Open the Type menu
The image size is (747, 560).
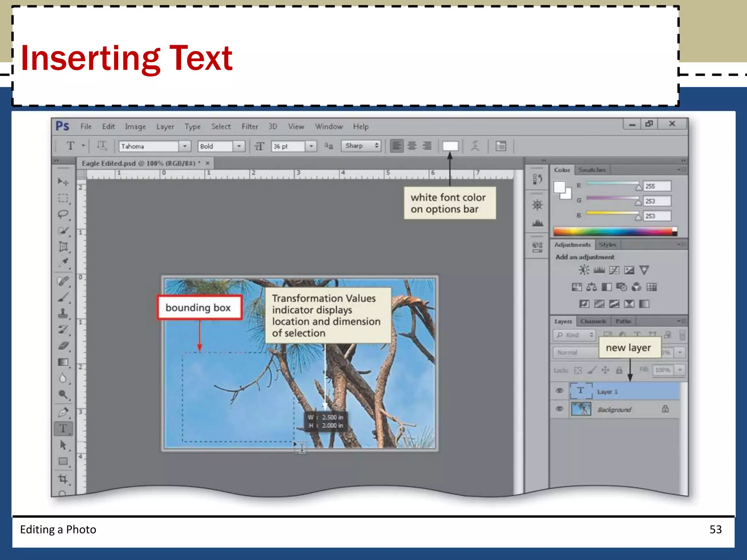(193, 127)
